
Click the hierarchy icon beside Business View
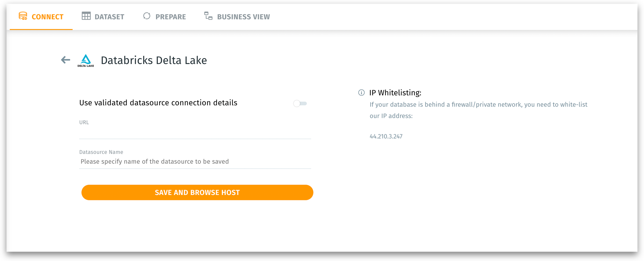pos(208,16)
